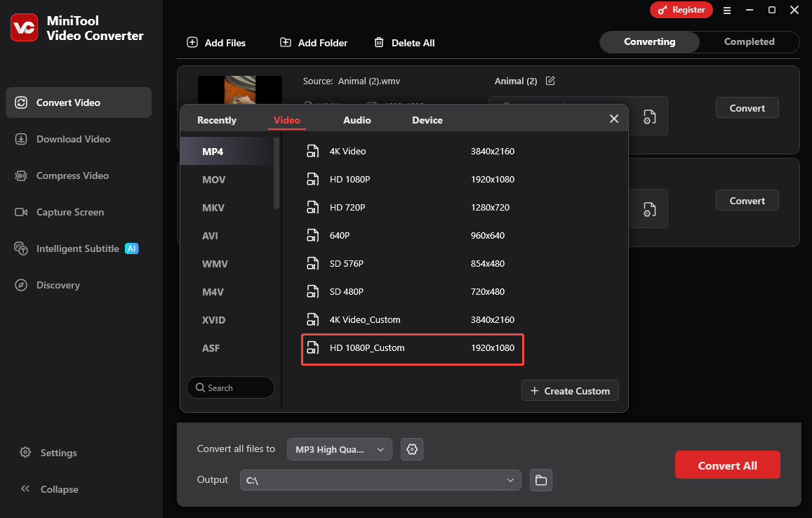The image size is (812, 518).
Task: Click Register in the title bar
Action: tap(681, 10)
